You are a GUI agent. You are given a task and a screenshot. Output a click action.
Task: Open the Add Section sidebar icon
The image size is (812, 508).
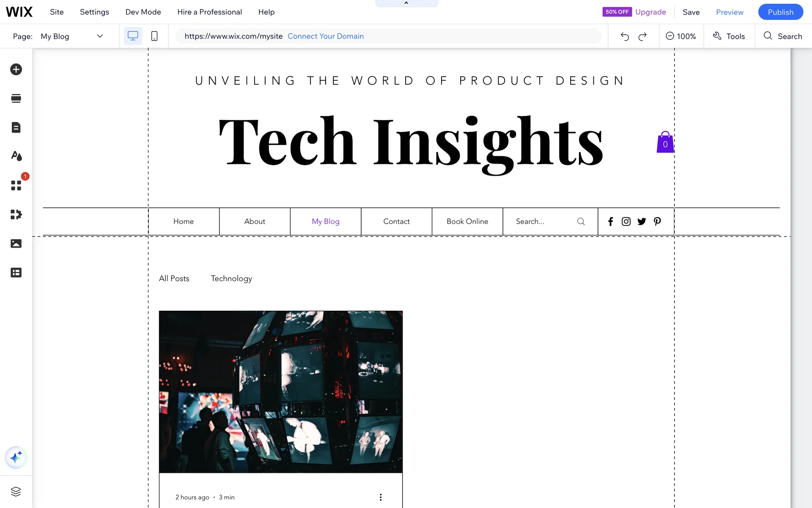click(x=16, y=99)
